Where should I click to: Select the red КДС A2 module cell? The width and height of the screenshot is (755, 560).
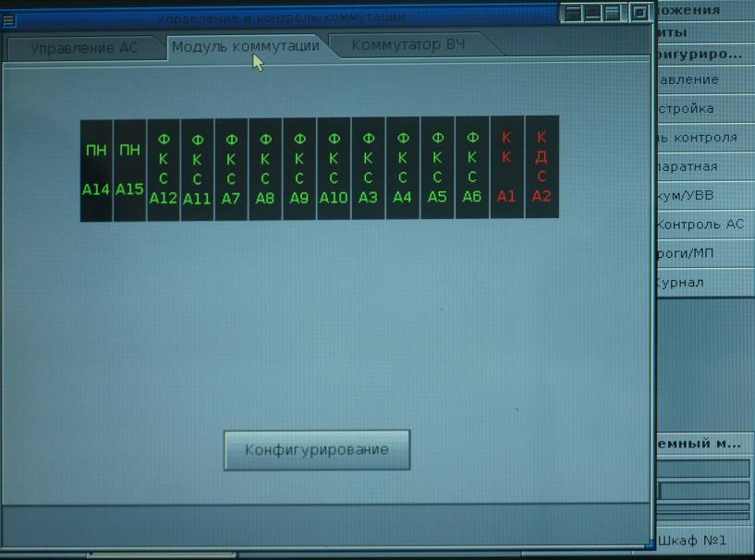pyautogui.click(x=542, y=166)
